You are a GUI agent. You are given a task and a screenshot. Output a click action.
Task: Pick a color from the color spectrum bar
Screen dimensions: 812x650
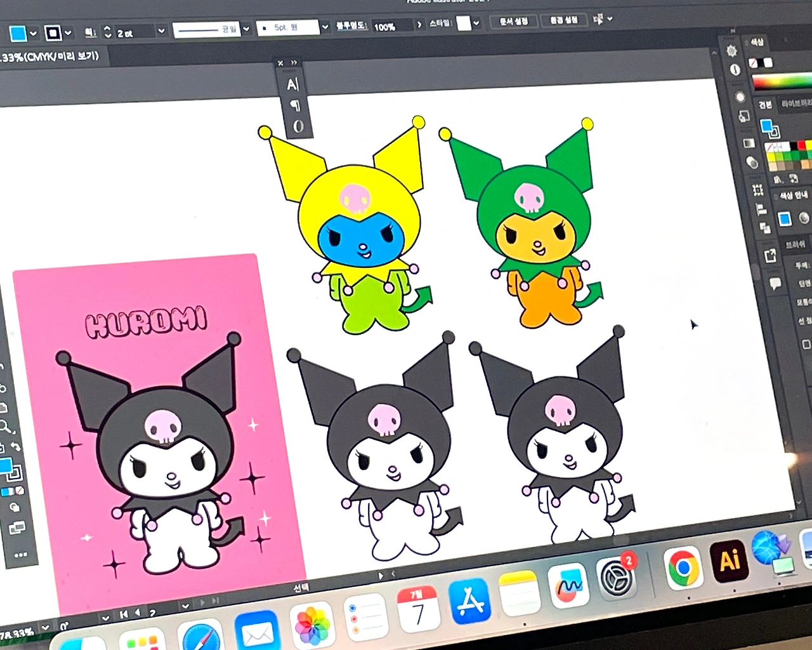click(x=782, y=81)
